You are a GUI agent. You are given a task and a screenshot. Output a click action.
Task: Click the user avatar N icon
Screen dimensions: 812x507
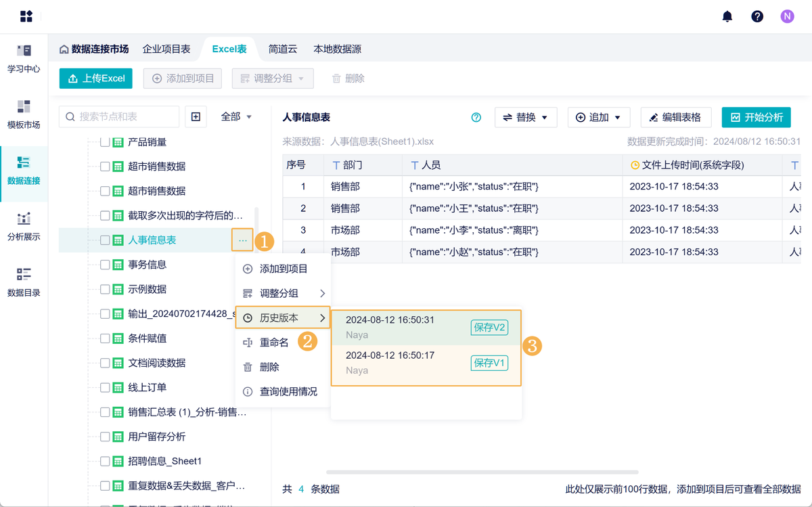(x=787, y=16)
